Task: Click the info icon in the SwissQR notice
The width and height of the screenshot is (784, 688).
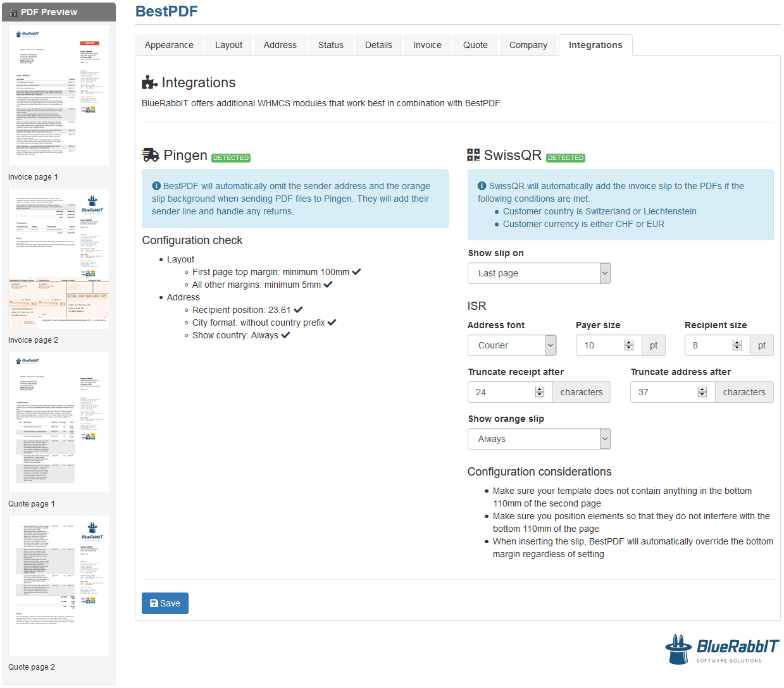Action: pos(481,186)
